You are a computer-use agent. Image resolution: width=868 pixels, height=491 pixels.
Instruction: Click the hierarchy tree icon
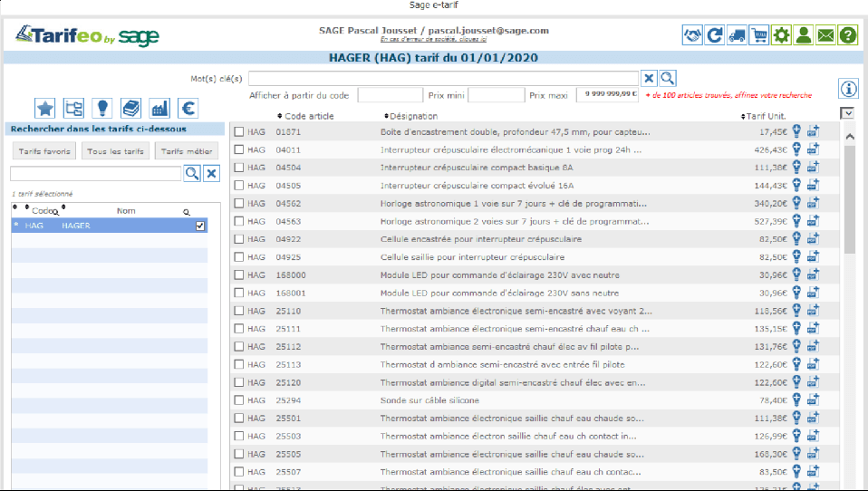(73, 109)
